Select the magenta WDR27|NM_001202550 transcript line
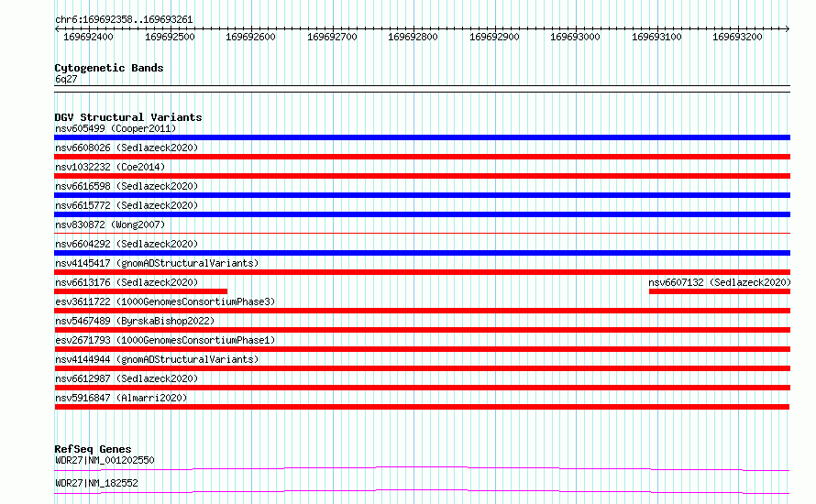 (x=422, y=468)
